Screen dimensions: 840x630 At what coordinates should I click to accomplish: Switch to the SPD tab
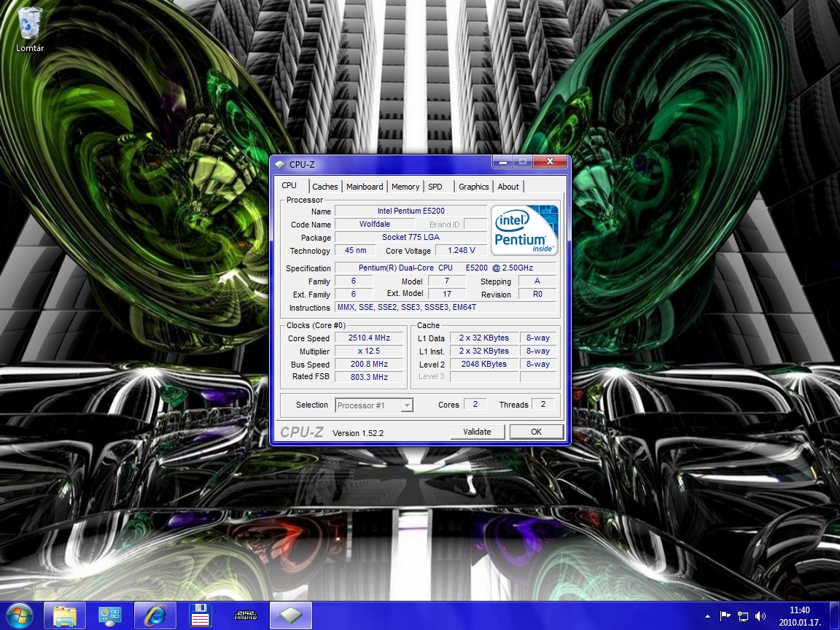pyautogui.click(x=438, y=187)
